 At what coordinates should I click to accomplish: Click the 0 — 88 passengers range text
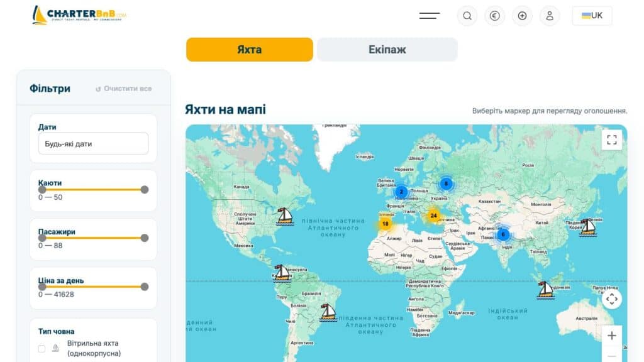(50, 246)
